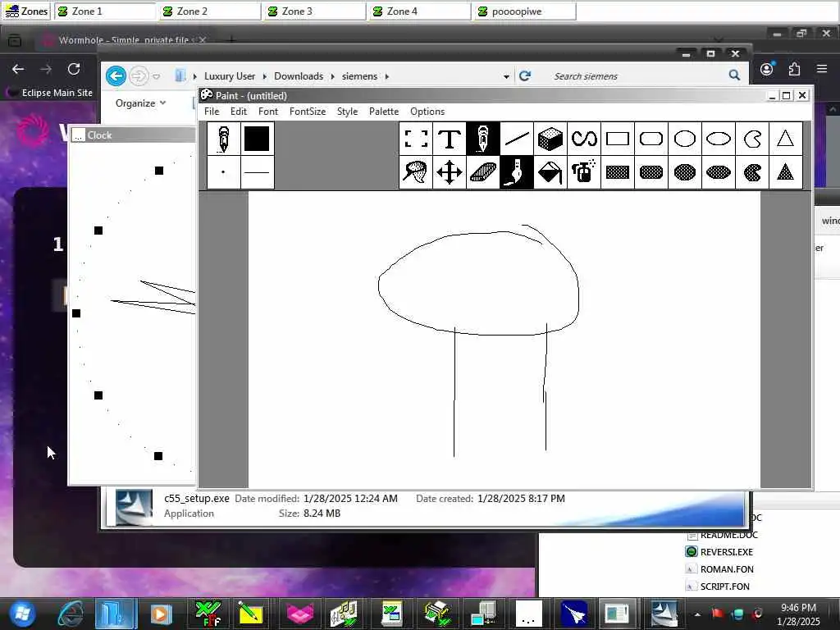The image size is (840, 630).
Task: Click the red flag tray icon
Action: coord(718,614)
